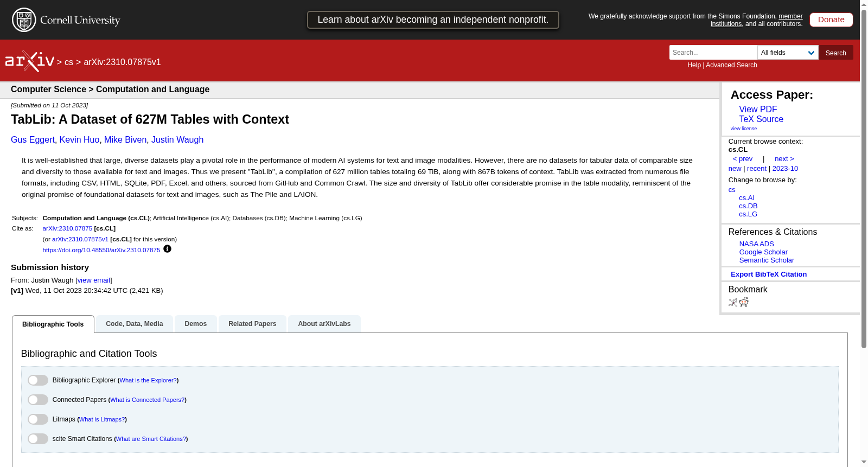This screenshot has height=467, width=868.
Task: Click the Donate button
Action: coord(831,20)
